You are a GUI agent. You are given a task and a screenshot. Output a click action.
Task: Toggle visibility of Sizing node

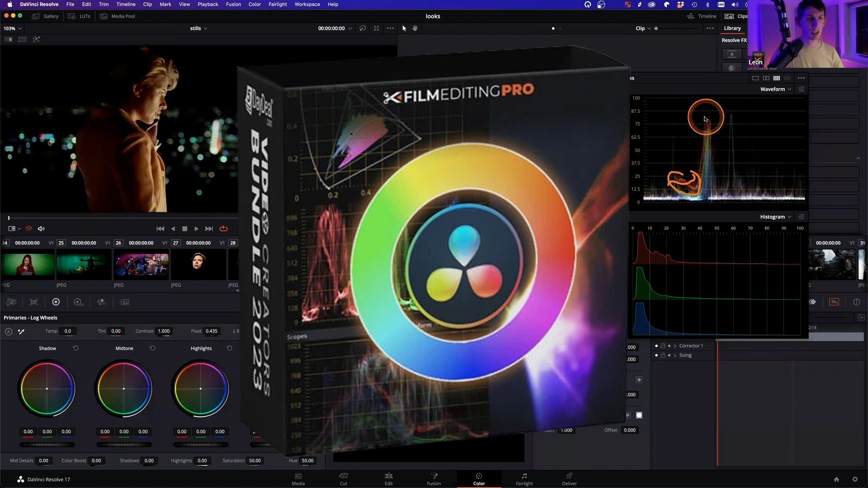click(656, 355)
